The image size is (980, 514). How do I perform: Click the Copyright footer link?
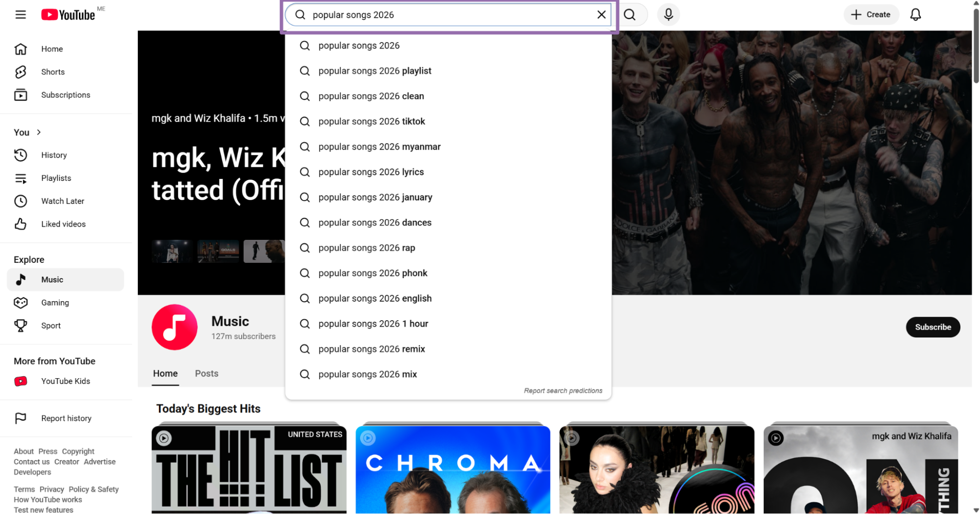coord(78,452)
